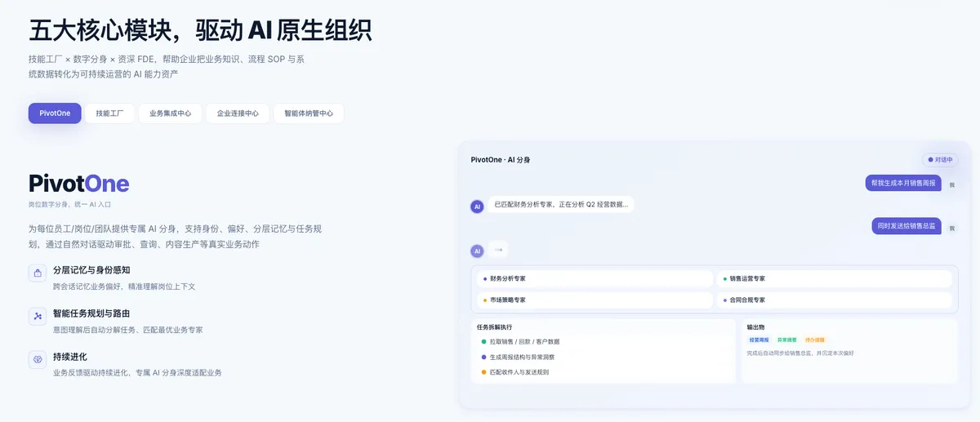980x422 pixels.
Task: Click the 分层记忆与身份感知 feature title
Action: pos(91,269)
